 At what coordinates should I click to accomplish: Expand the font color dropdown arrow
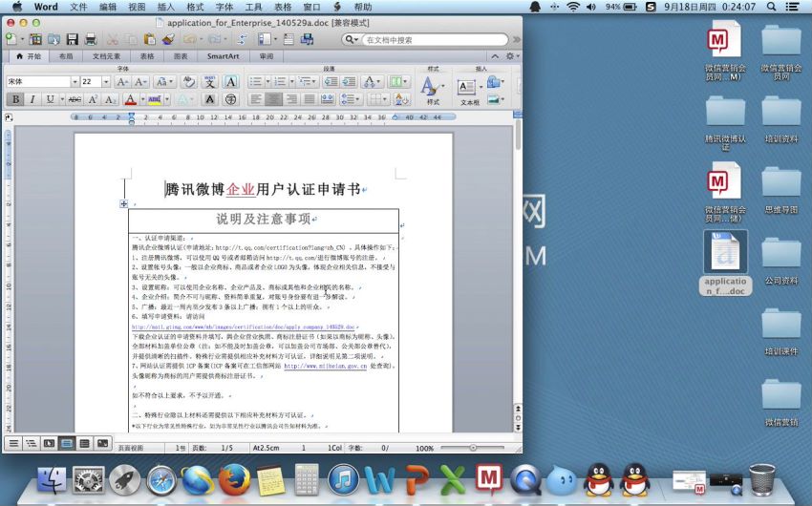(x=140, y=99)
